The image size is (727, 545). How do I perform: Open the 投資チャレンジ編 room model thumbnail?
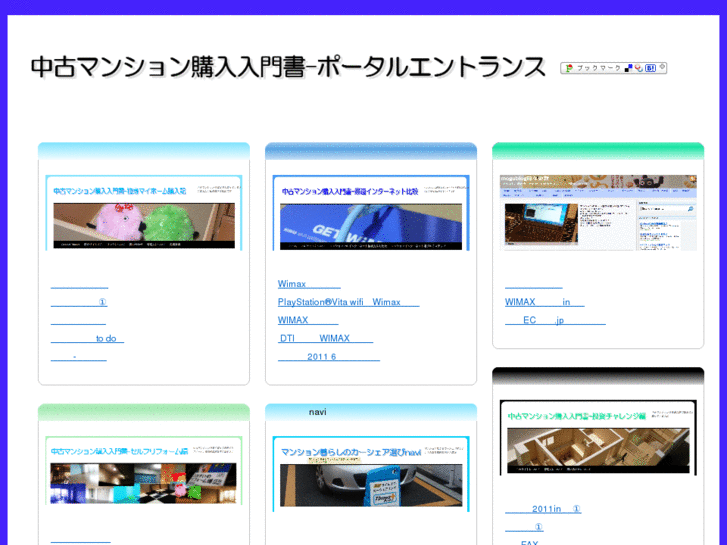598,437
